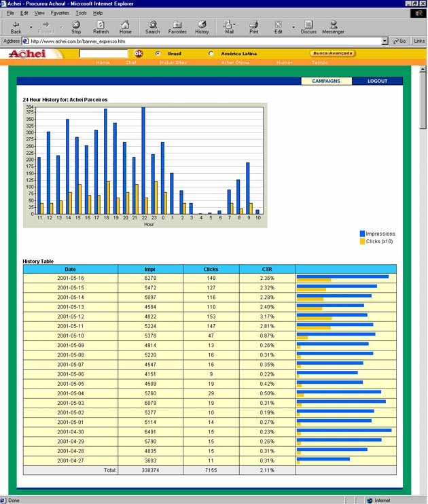Show browsing History from the toolbar
This screenshot has height=504, width=428.
pyautogui.click(x=202, y=26)
